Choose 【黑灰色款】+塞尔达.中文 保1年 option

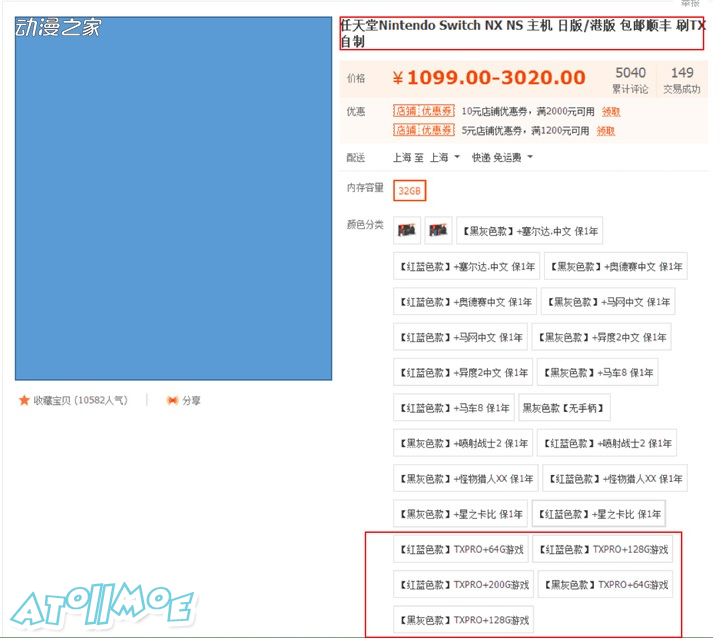[530, 231]
